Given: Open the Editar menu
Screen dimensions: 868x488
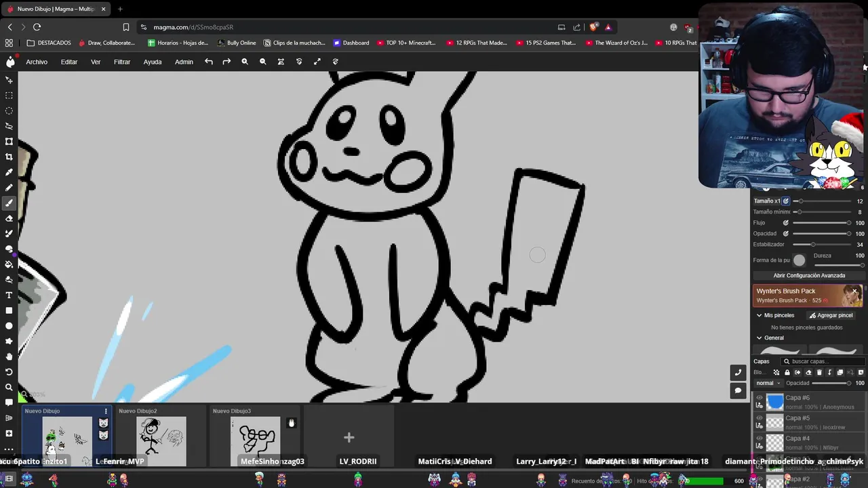Looking at the screenshot, I should pyautogui.click(x=69, y=62).
